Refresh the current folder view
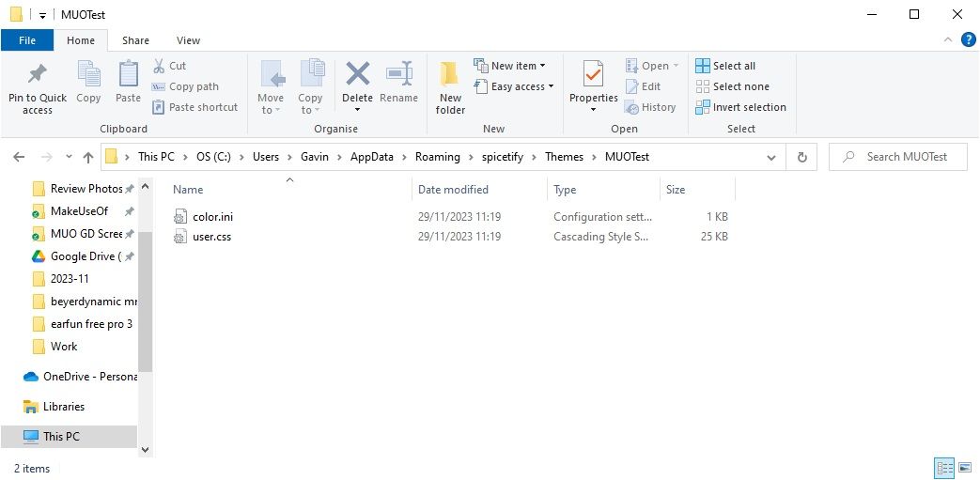This screenshot has width=980, height=480. pos(801,157)
